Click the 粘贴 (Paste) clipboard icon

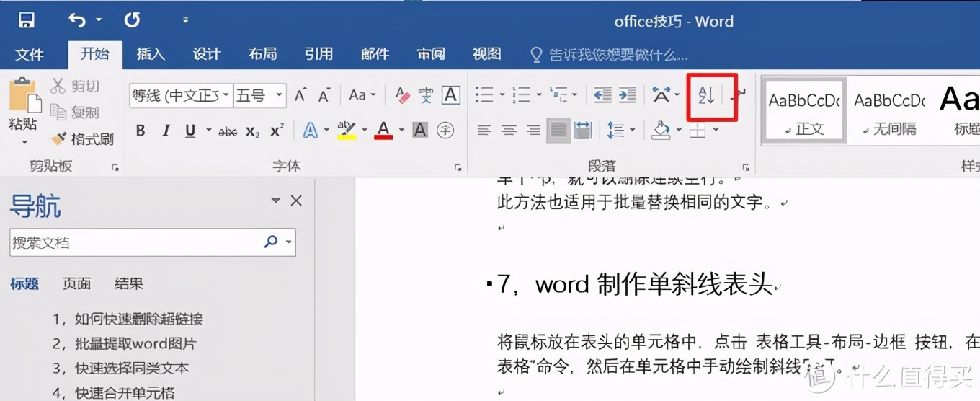click(23, 95)
